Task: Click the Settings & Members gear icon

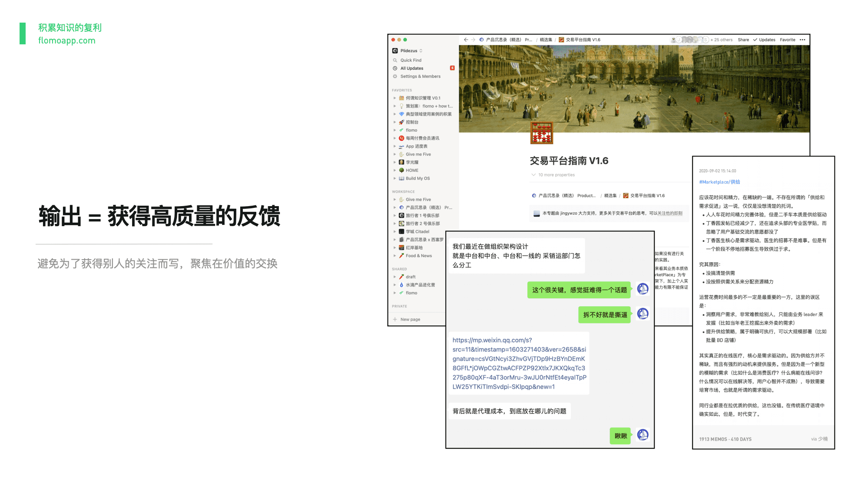Action: 395,77
